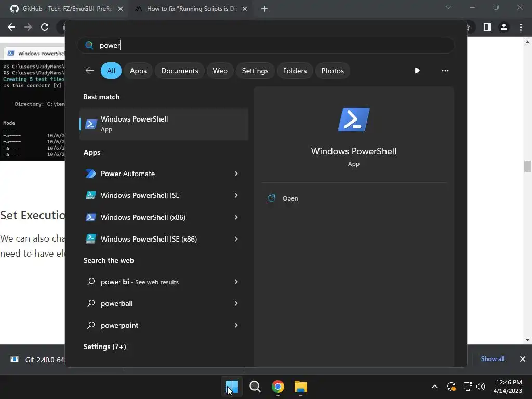This screenshot has width=532, height=399.
Task: Expand Windows PowerShell (x86) chevron
Action: click(x=236, y=217)
